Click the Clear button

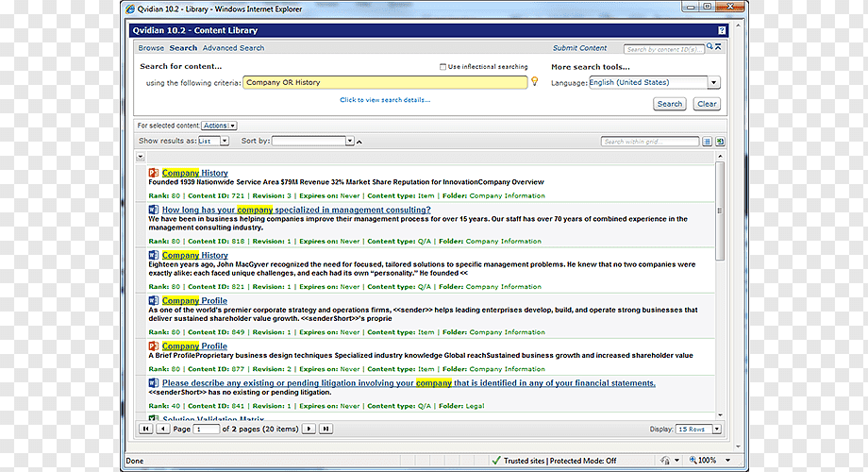707,104
